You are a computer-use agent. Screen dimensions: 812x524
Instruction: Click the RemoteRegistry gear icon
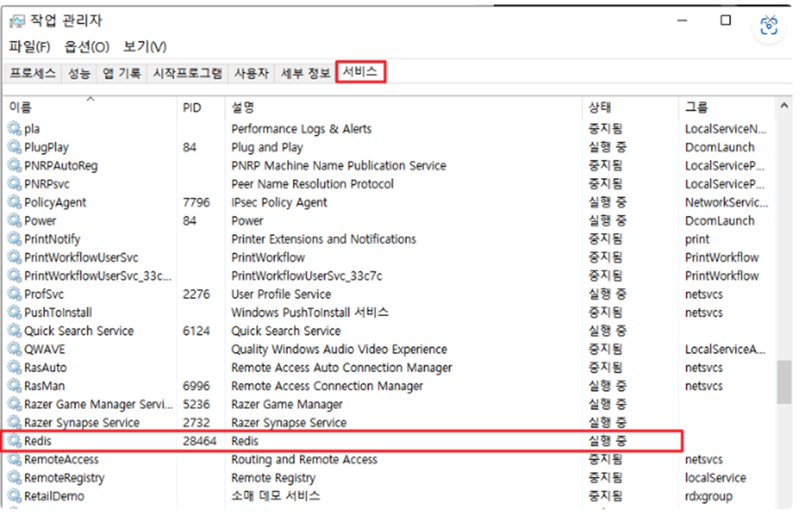tap(15, 477)
